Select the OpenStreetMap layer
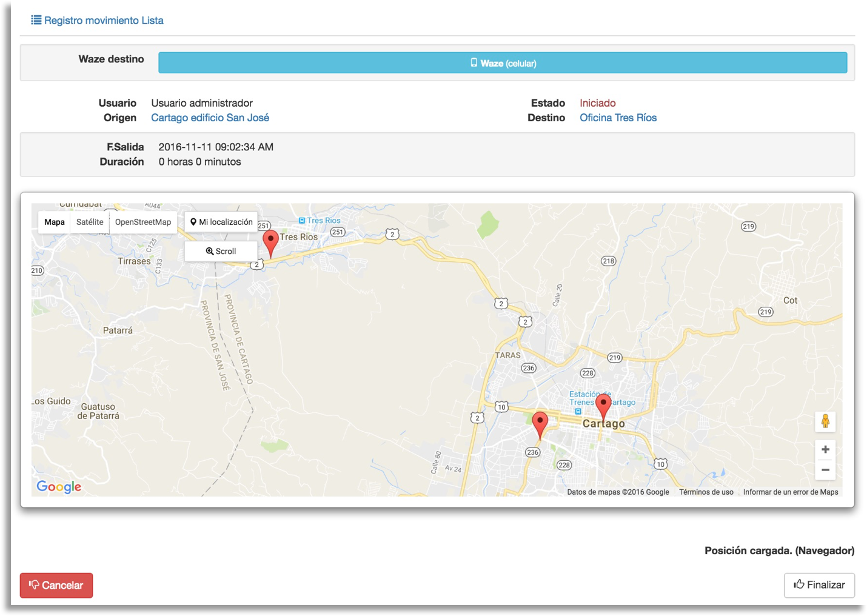The width and height of the screenshot is (867, 616). click(143, 222)
